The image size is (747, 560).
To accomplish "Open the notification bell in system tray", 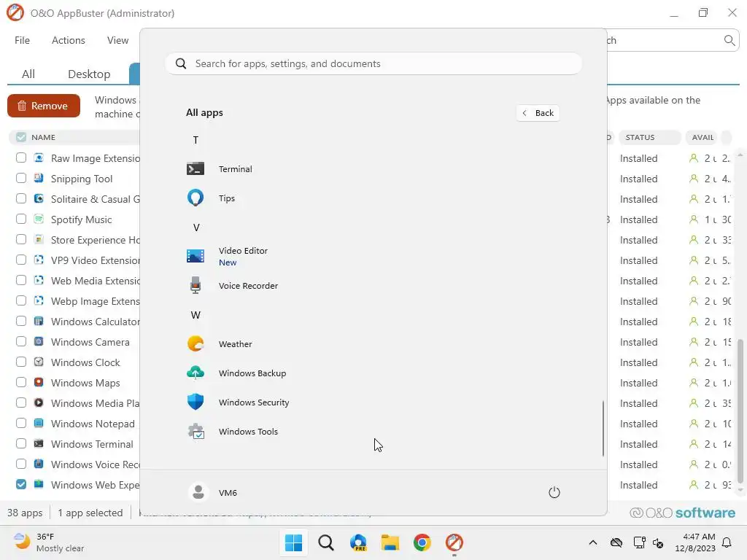I will pyautogui.click(x=727, y=542).
